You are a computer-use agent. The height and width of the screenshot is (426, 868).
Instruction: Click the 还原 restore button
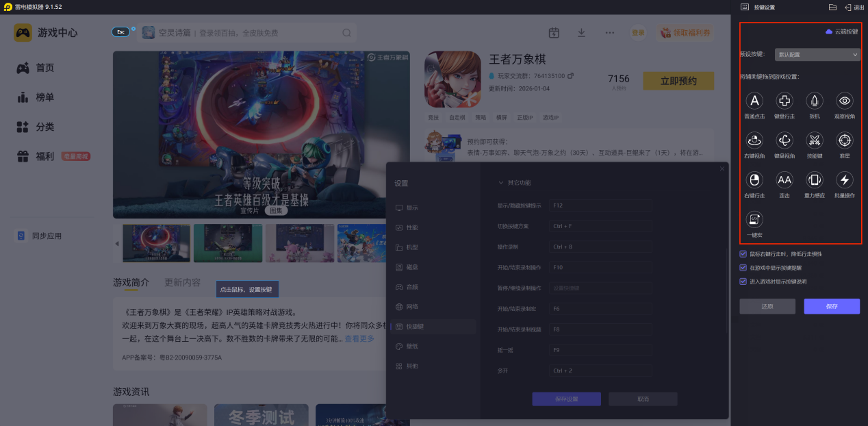click(767, 306)
